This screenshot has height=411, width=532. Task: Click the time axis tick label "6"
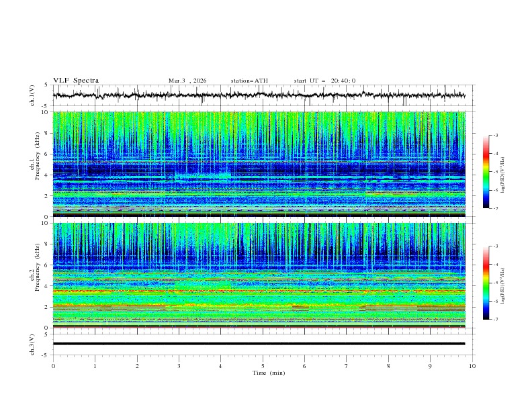click(x=304, y=366)
